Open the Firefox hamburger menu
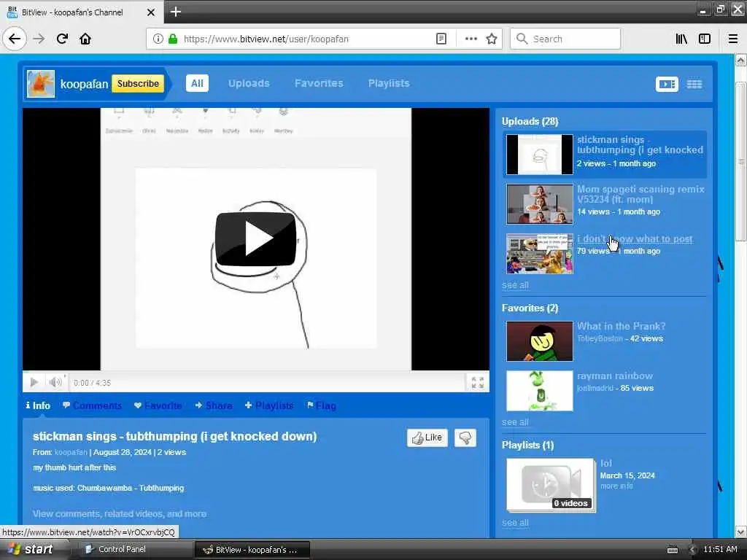The image size is (747, 560). (733, 39)
